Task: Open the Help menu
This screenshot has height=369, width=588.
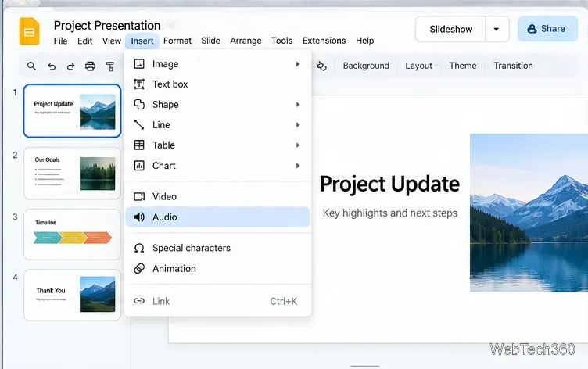Action: [365, 41]
